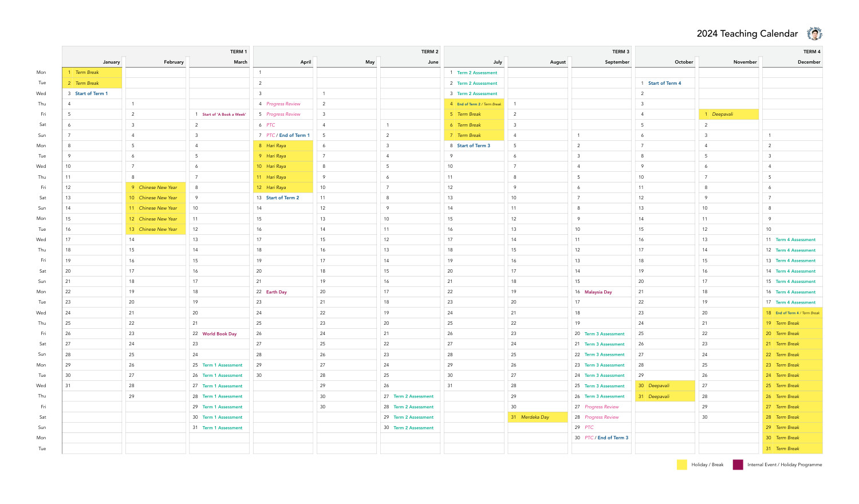Select the 'Malaysia Day' event
The width and height of the screenshot is (859, 504).
[598, 292]
